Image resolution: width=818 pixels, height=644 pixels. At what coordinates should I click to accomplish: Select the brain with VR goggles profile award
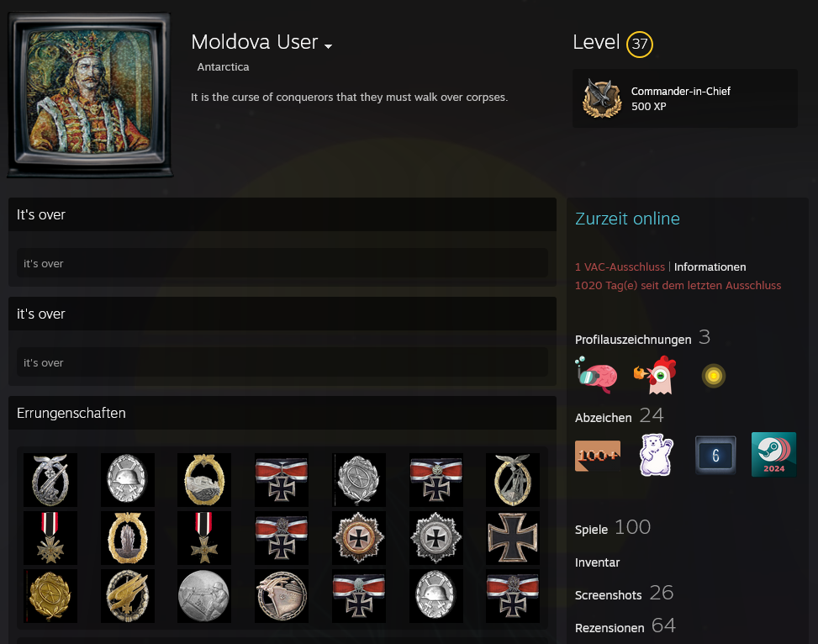pyautogui.click(x=597, y=375)
